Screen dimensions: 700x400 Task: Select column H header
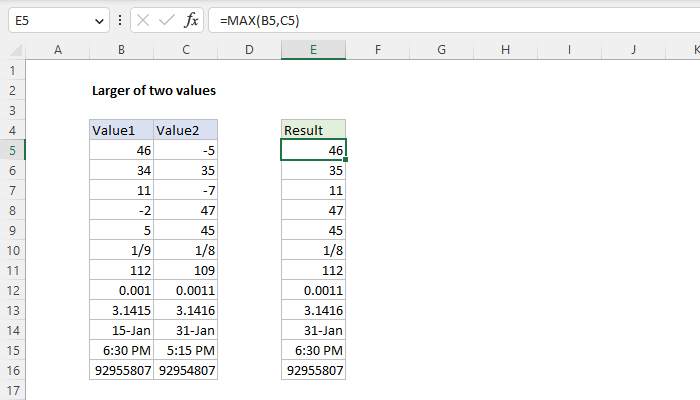[505, 50]
